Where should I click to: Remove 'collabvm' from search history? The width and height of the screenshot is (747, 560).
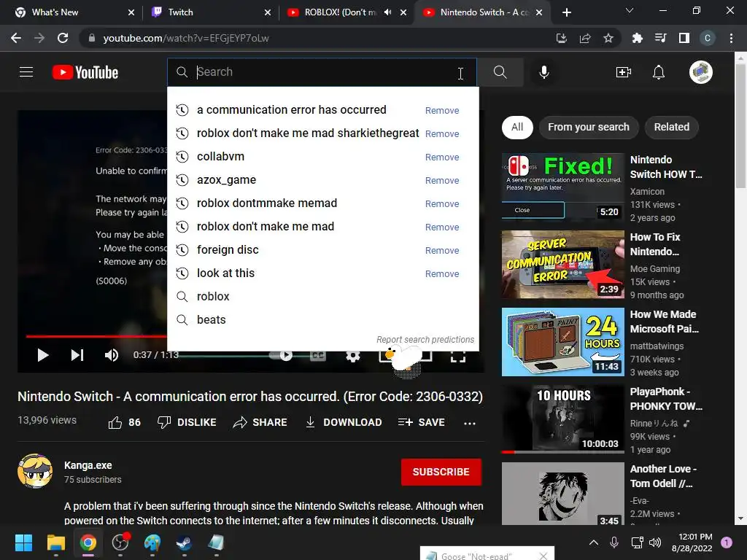point(442,157)
